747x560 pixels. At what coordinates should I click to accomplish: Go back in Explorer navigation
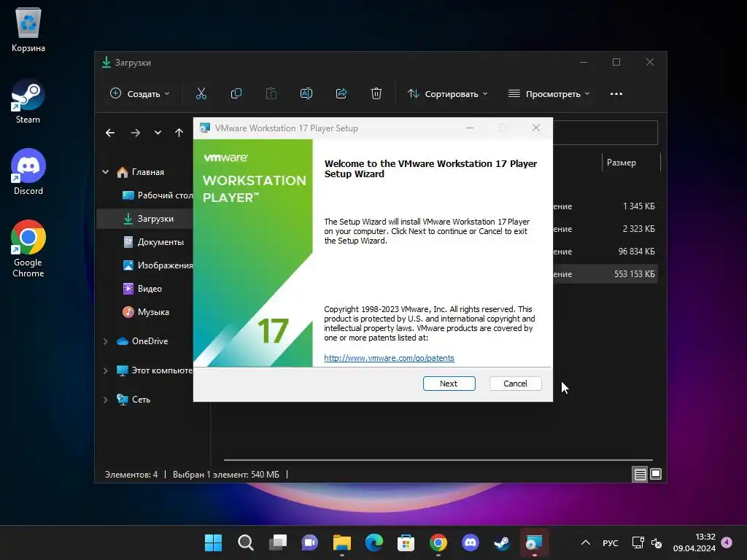click(110, 133)
